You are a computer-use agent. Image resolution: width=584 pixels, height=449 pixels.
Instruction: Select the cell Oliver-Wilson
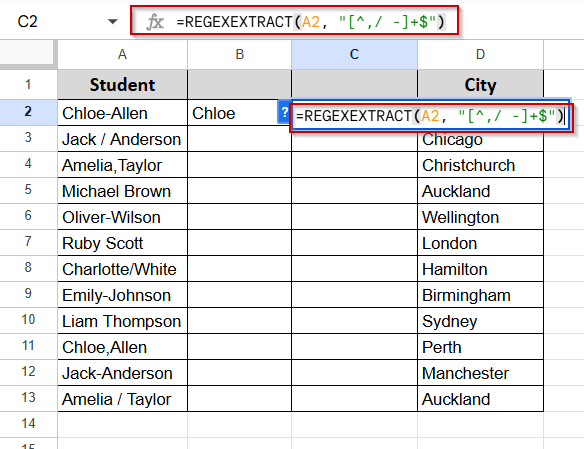(122, 217)
